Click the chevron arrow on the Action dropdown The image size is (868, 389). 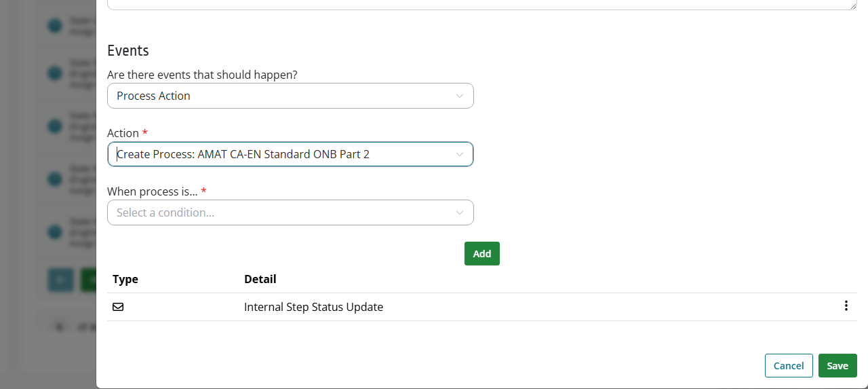[460, 154]
